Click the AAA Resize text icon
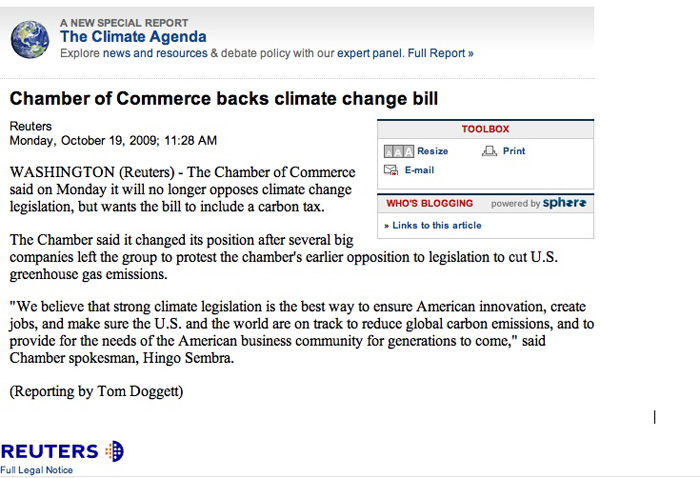 (x=399, y=152)
